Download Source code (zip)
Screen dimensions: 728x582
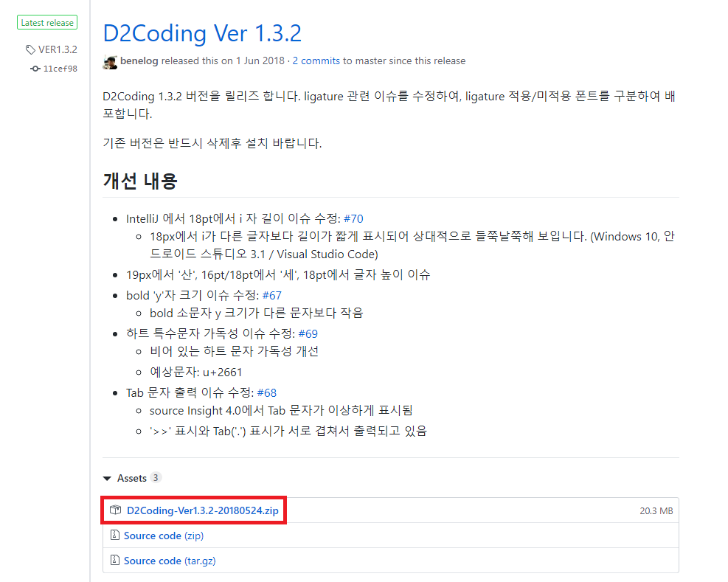point(164,536)
